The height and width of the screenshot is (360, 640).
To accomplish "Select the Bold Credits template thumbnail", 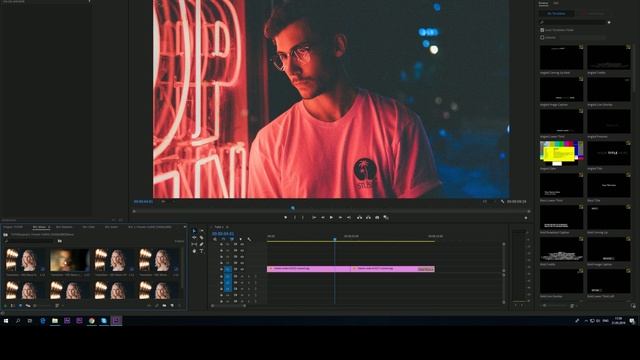I will tap(562, 249).
